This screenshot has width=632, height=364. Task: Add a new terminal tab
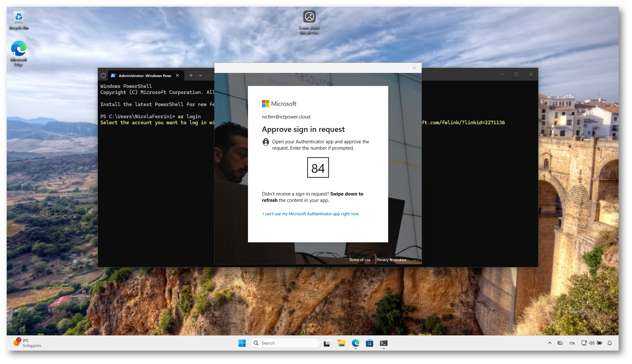[191, 75]
